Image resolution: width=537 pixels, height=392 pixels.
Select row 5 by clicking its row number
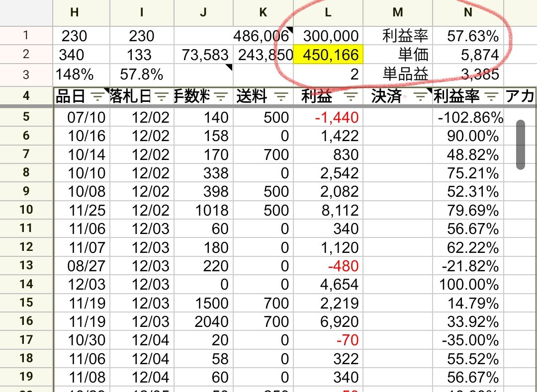26,118
